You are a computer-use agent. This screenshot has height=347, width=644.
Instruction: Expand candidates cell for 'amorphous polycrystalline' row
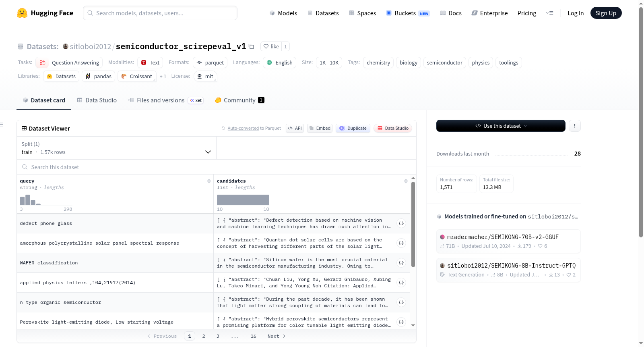click(x=401, y=243)
